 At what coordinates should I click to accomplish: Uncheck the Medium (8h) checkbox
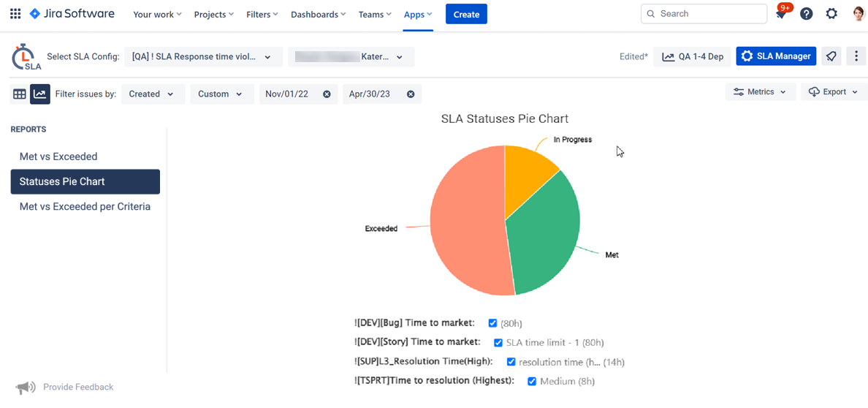tap(532, 381)
